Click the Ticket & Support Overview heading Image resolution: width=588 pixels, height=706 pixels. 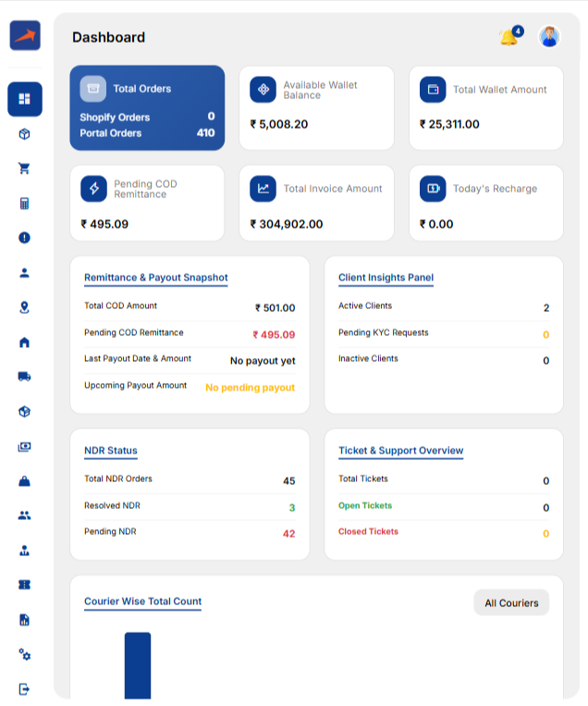[x=401, y=451]
